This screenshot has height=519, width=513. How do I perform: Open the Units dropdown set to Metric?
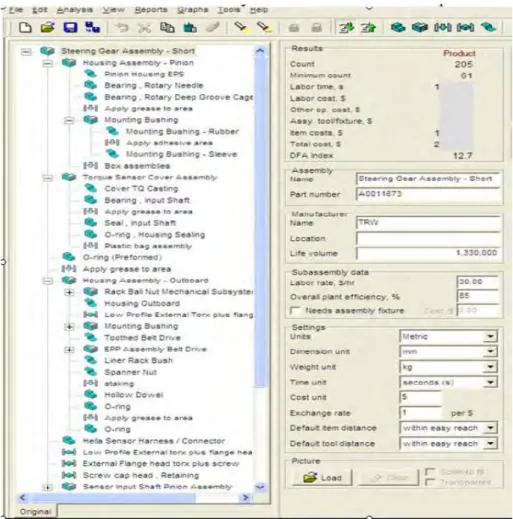coord(490,336)
